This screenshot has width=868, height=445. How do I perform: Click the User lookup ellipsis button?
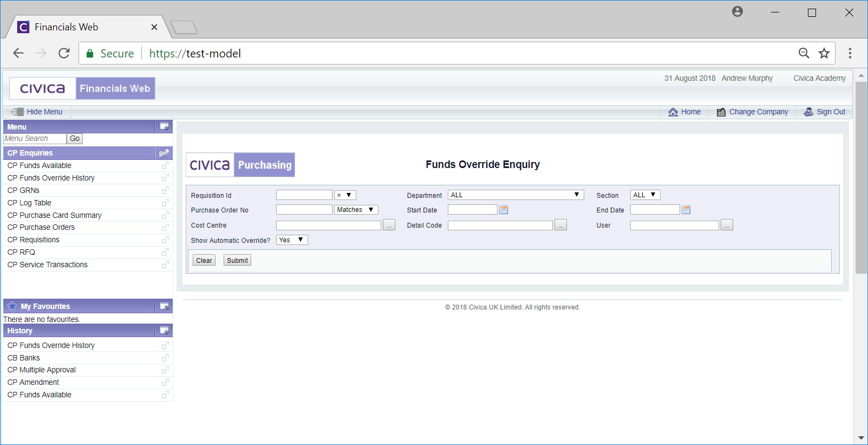[727, 225]
